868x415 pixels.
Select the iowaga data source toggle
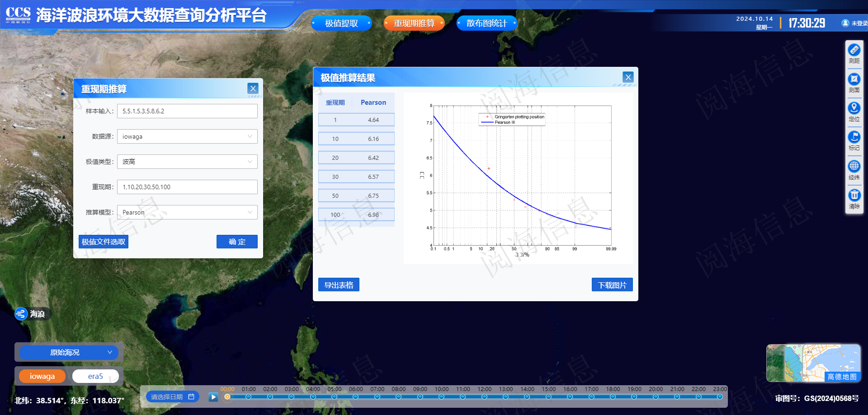[x=42, y=376]
